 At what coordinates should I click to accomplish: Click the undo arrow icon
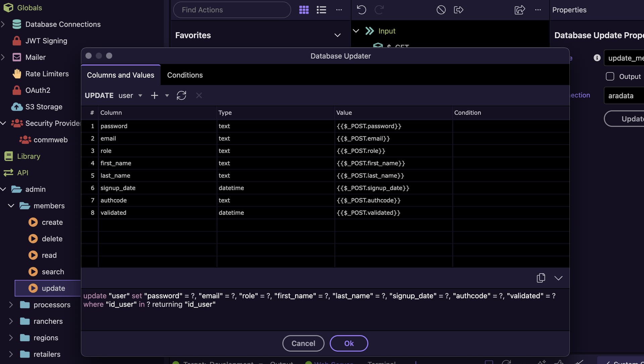(361, 10)
